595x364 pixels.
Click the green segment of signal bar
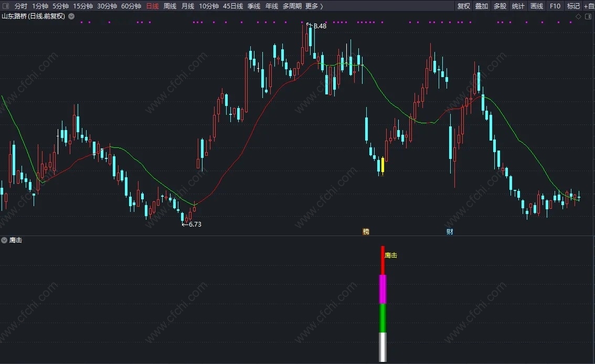pyautogui.click(x=383, y=318)
